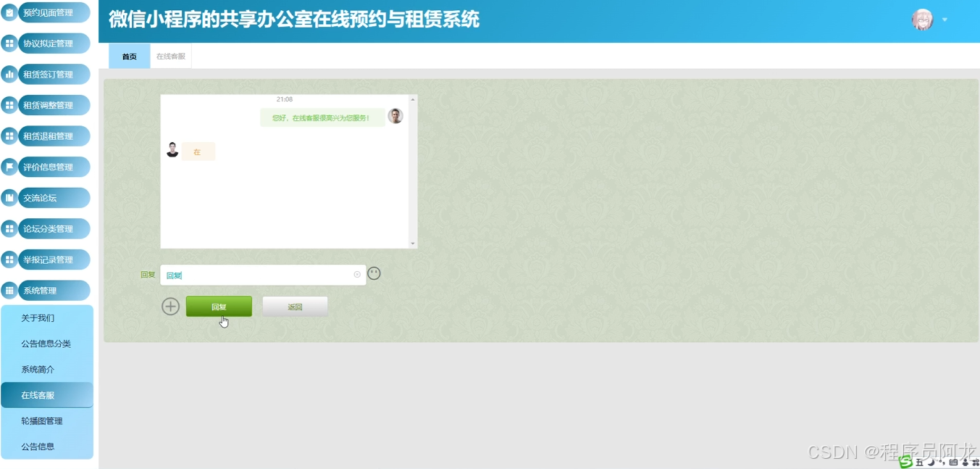Click the 论坛分类管理 grid icon
This screenshot has height=469, width=980.
pos(9,229)
